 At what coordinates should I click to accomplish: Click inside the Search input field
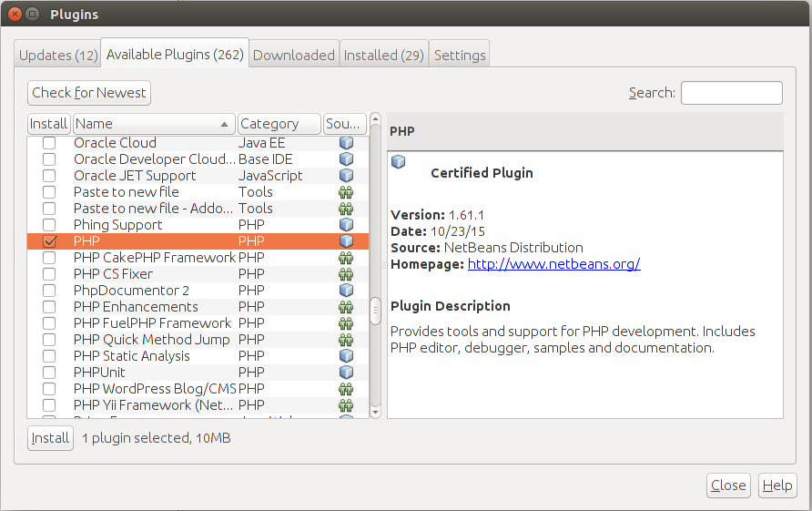click(731, 93)
